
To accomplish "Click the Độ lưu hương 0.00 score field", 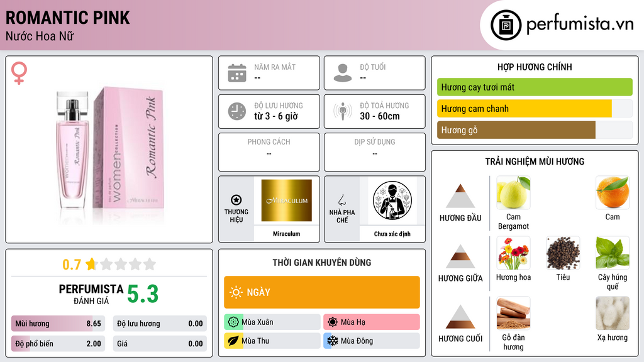I will 160,324.
